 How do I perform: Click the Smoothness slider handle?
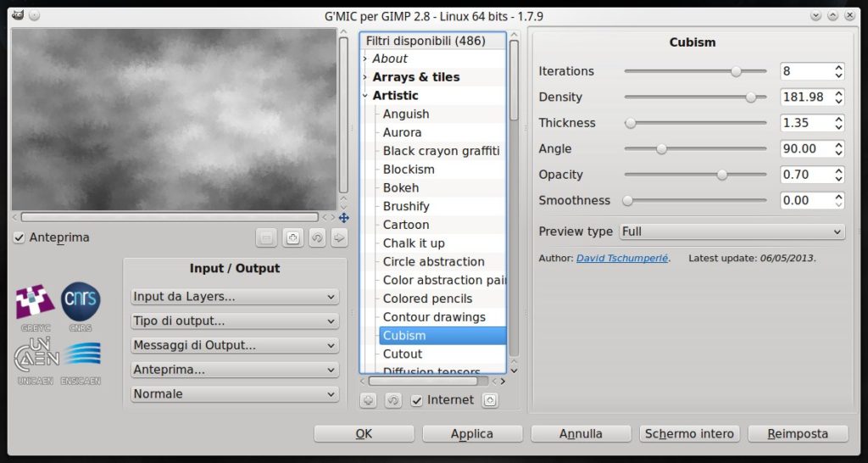[x=627, y=200]
